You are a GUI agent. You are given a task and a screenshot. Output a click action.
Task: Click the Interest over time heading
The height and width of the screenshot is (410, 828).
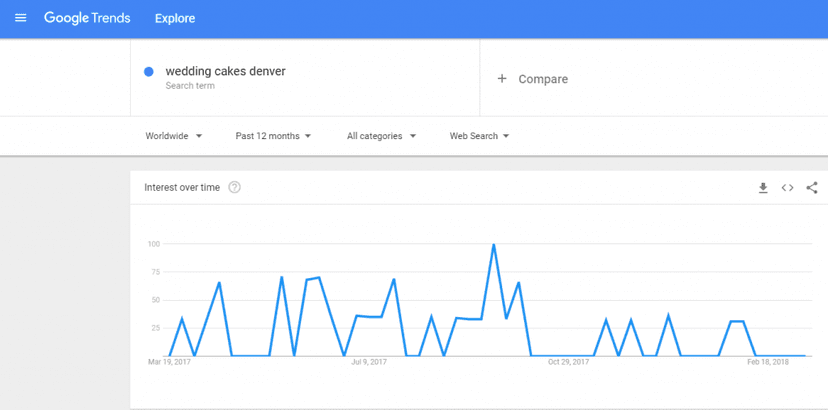click(182, 187)
